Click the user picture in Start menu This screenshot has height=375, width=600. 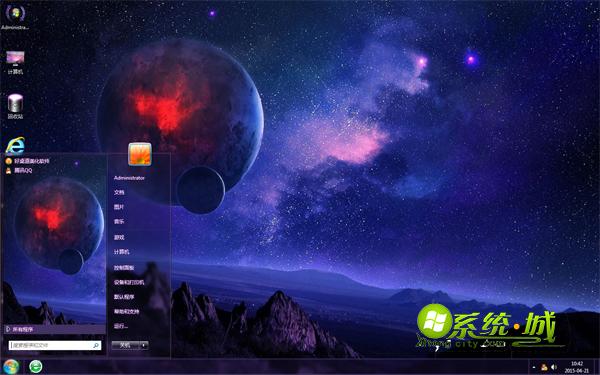click(x=140, y=154)
